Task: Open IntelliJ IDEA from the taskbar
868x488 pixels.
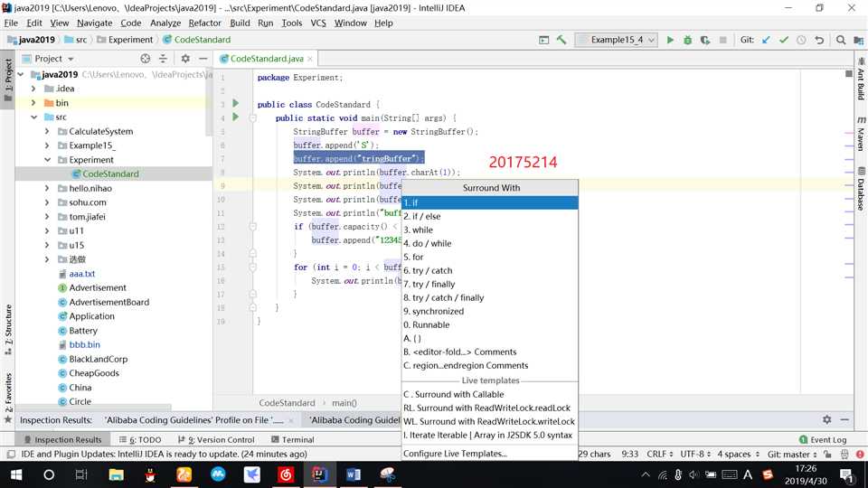Action: point(319,474)
